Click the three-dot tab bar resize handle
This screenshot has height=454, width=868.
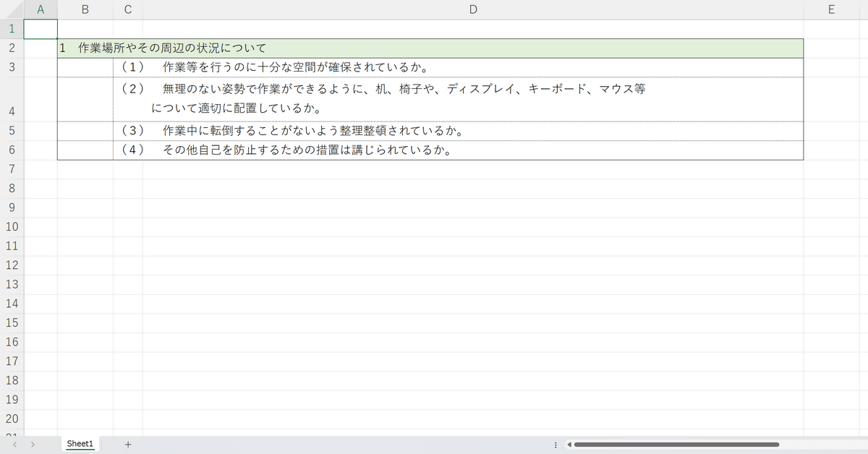(556, 445)
